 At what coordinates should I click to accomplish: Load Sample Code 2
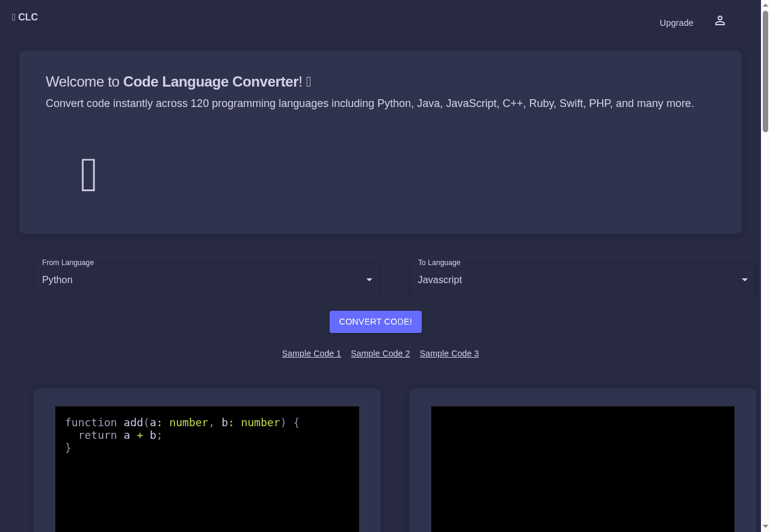coord(380,353)
